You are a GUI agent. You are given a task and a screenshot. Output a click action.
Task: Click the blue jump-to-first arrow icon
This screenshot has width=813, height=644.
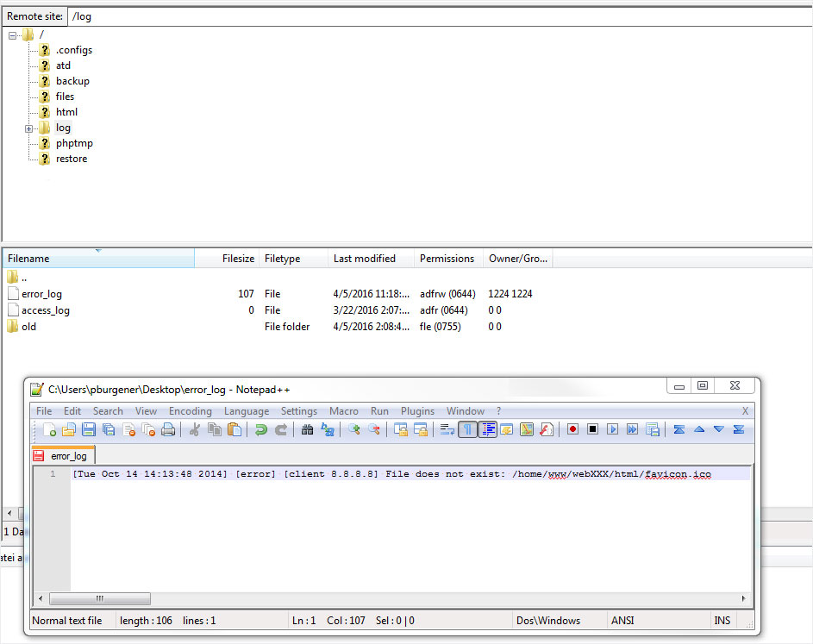coord(679,429)
